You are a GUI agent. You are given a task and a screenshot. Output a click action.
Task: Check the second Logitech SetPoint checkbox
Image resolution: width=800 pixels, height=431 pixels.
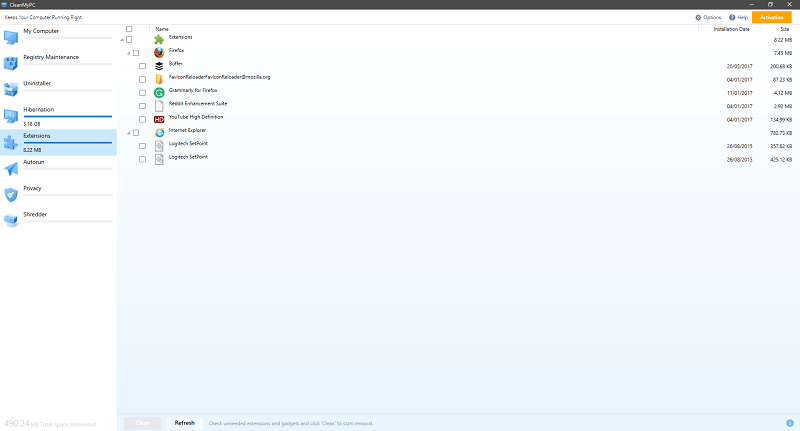coord(142,159)
